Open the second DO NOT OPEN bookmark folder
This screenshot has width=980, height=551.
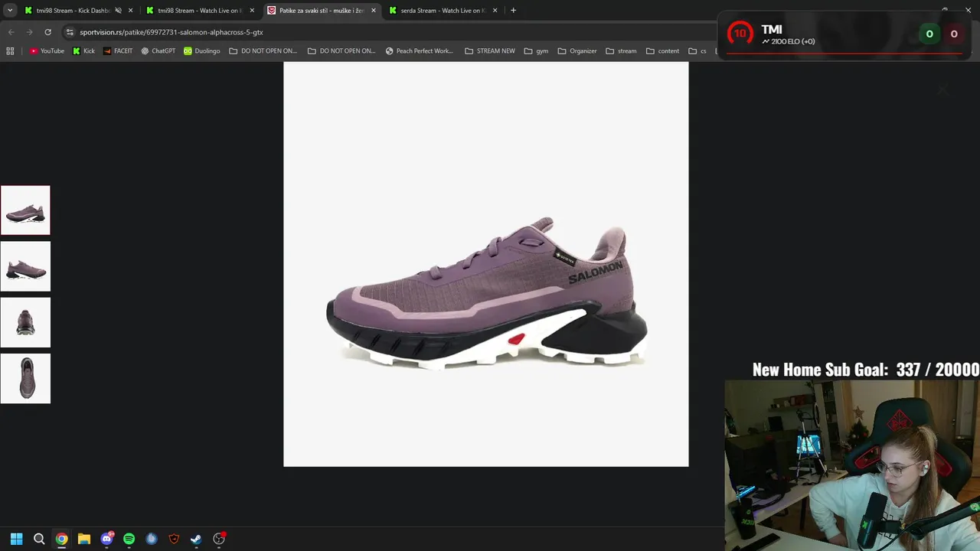(x=341, y=51)
